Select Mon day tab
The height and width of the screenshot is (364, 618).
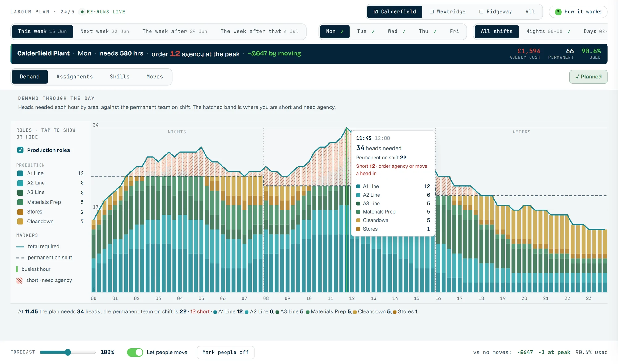click(335, 32)
